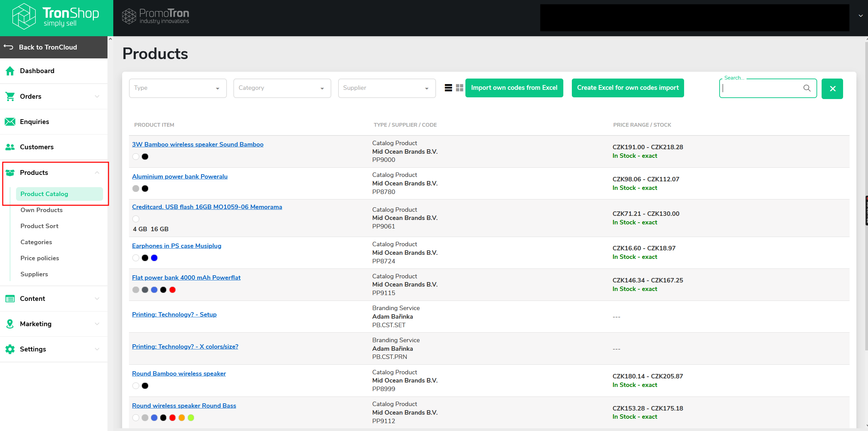The height and width of the screenshot is (431, 868).
Task: Click the Content list icon
Action: [x=10, y=298]
